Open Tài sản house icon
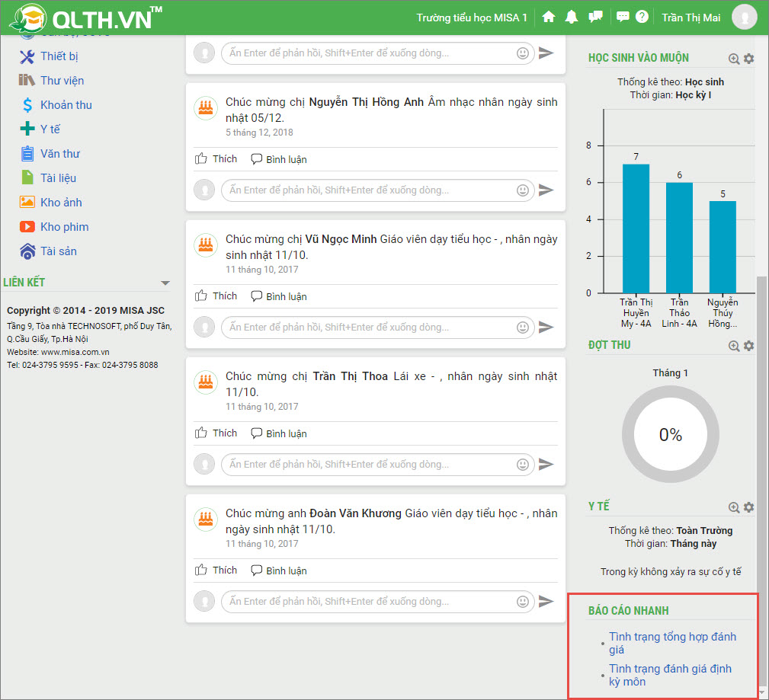 27,251
